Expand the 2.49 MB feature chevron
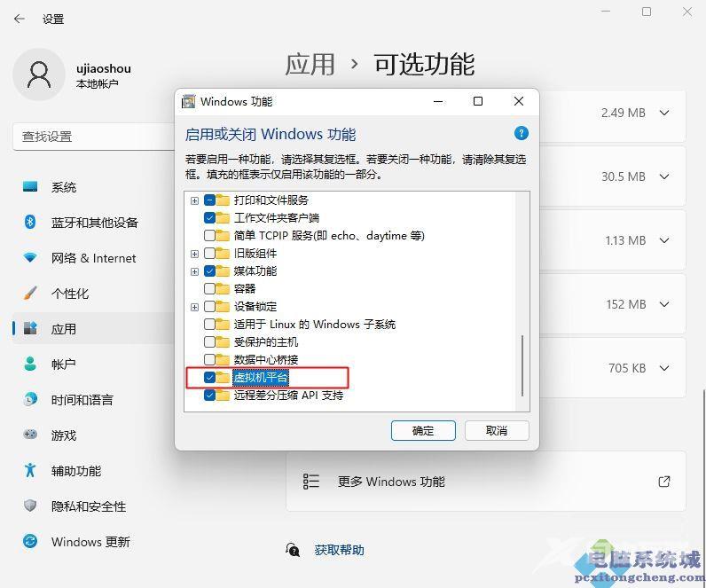Screen dimensions: 706x588 click(664, 113)
